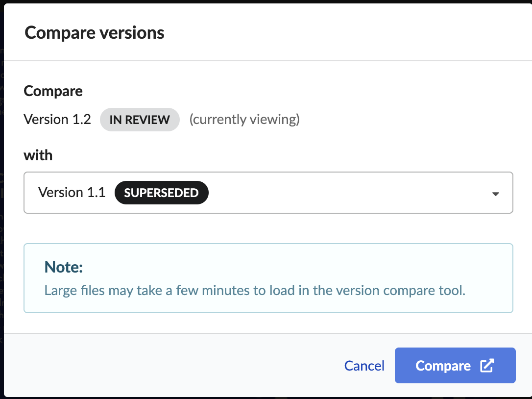This screenshot has width=532, height=399.
Task: Click the Note: heading in the info box
Action: pos(64,267)
